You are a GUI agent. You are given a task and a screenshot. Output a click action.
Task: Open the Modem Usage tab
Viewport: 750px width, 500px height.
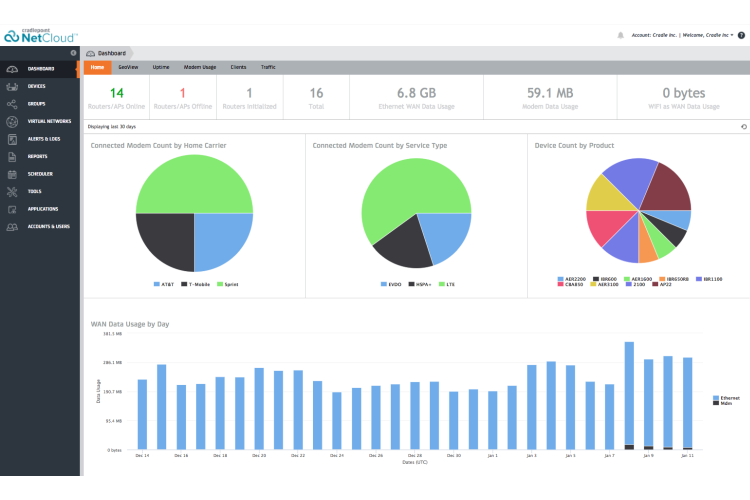coord(199,67)
